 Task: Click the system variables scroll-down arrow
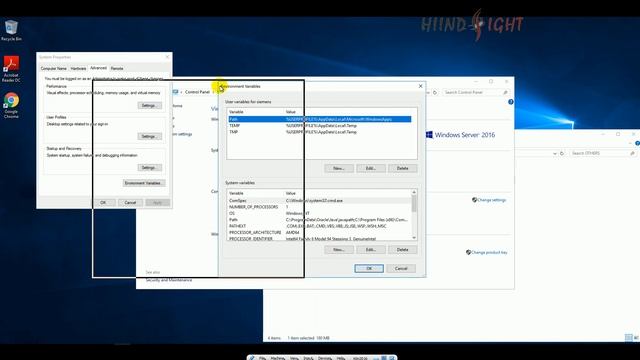[x=414, y=238]
